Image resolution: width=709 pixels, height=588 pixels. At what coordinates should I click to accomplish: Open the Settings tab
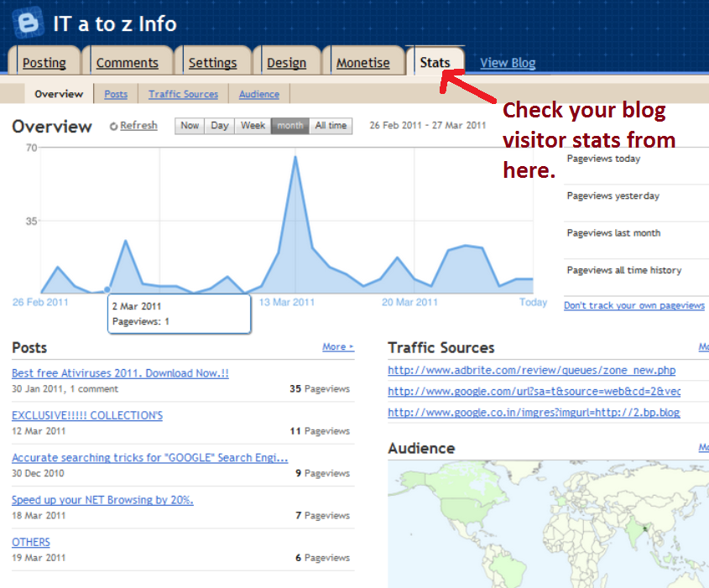[212, 62]
